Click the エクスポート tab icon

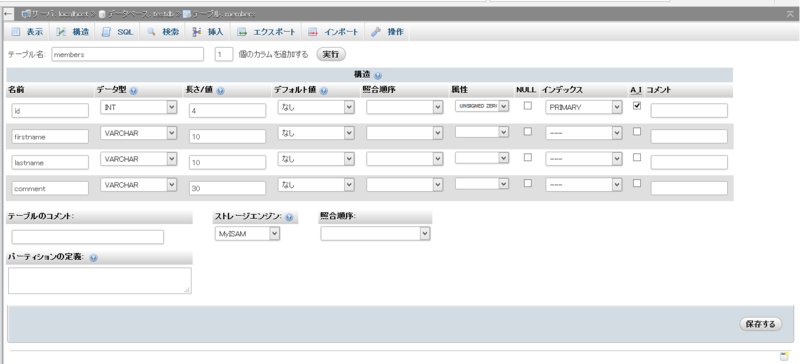click(x=242, y=32)
